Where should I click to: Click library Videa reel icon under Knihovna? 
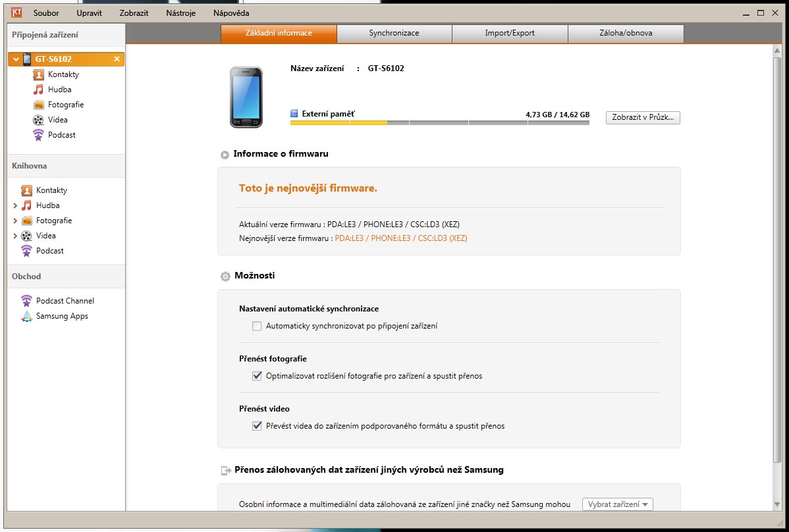click(26, 235)
